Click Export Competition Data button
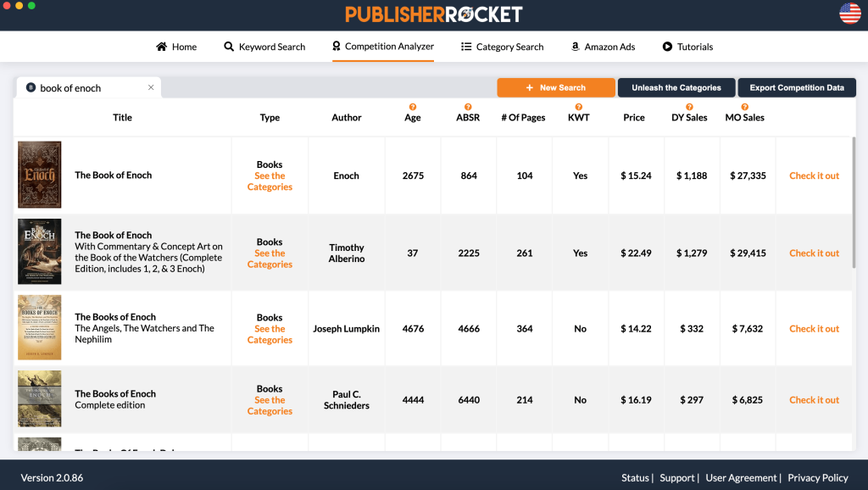The height and width of the screenshot is (490, 868). point(797,87)
